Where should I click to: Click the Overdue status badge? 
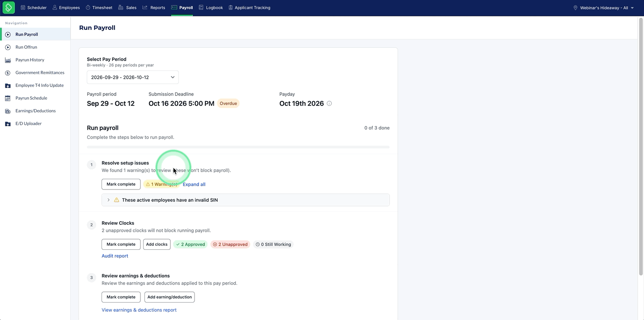228,103
